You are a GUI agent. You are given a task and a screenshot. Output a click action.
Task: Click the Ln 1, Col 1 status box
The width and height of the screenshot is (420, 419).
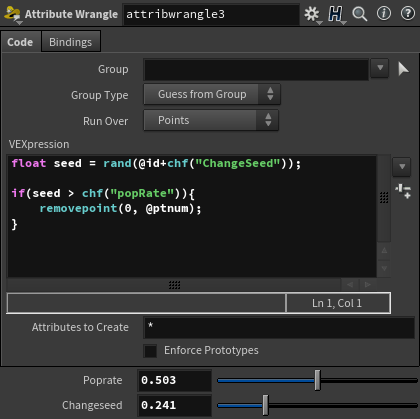[337, 303]
